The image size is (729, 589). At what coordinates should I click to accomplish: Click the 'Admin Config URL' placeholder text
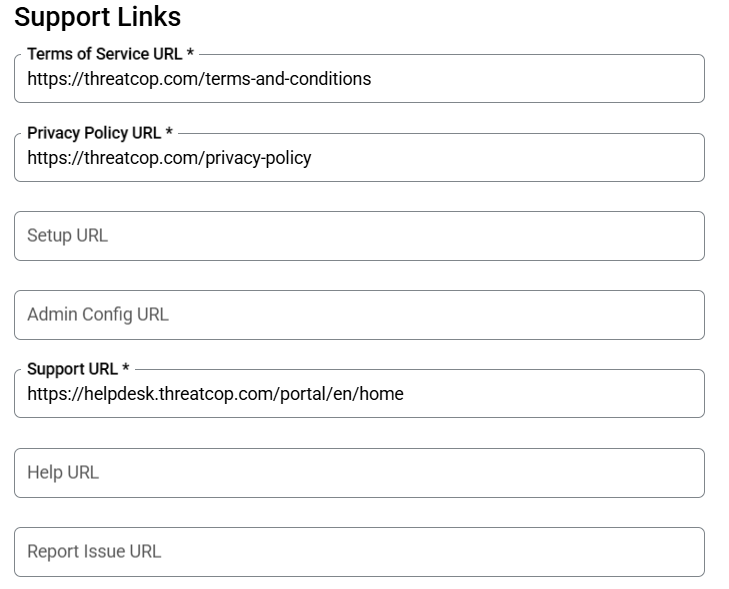coord(98,315)
